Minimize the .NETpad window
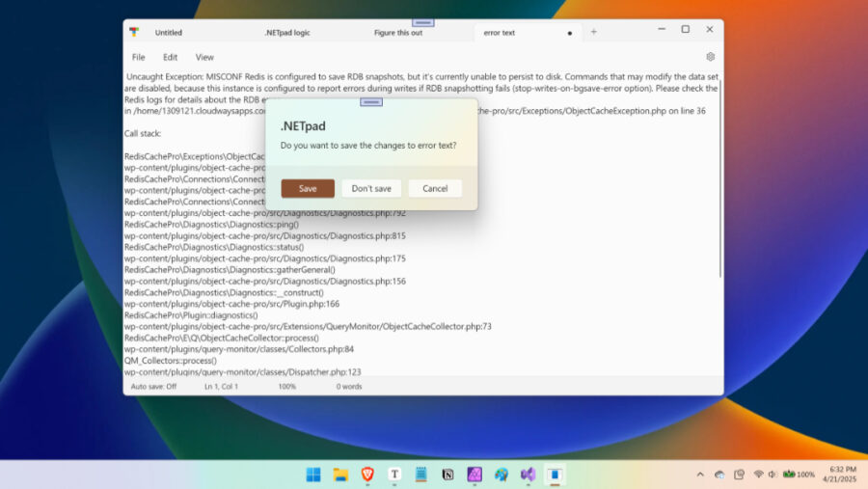Viewport: 868px width, 489px height. tap(662, 29)
